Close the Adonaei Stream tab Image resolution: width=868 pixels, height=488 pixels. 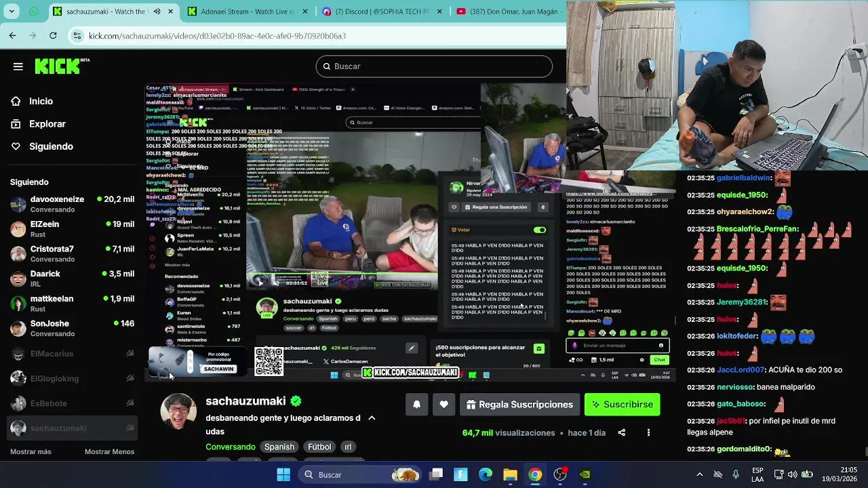(x=305, y=12)
